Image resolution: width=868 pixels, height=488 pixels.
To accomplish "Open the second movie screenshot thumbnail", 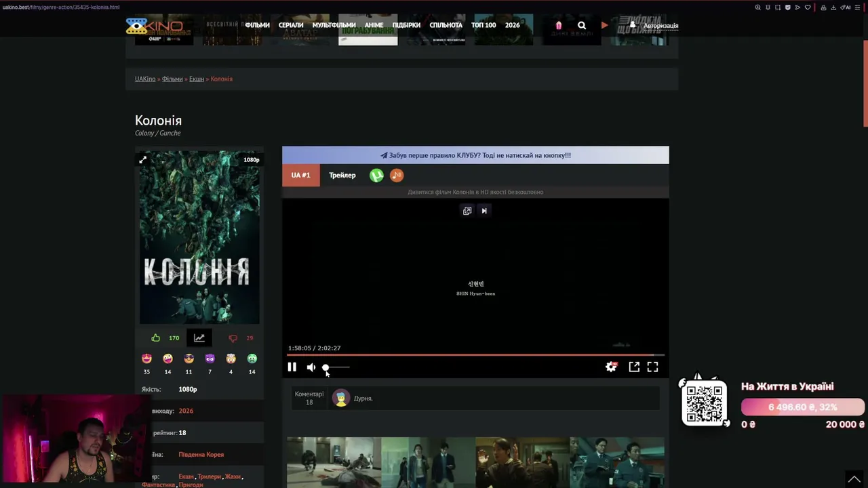I will coord(428,462).
